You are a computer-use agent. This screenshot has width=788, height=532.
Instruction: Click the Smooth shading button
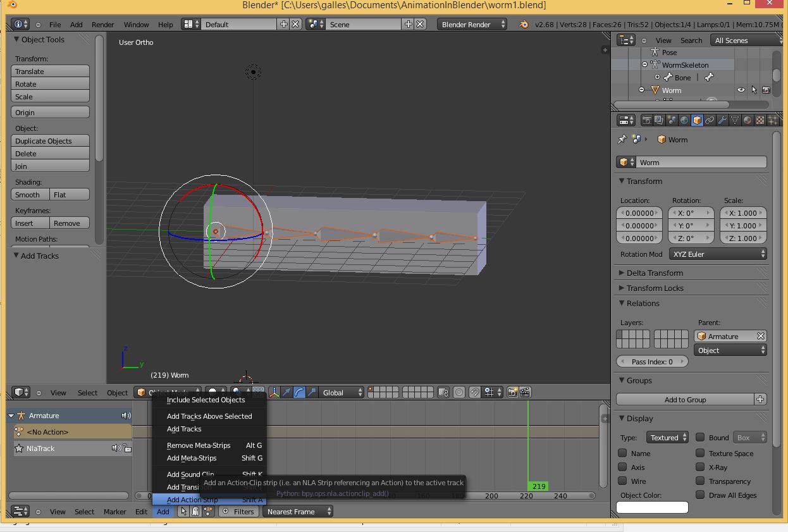(x=30, y=195)
